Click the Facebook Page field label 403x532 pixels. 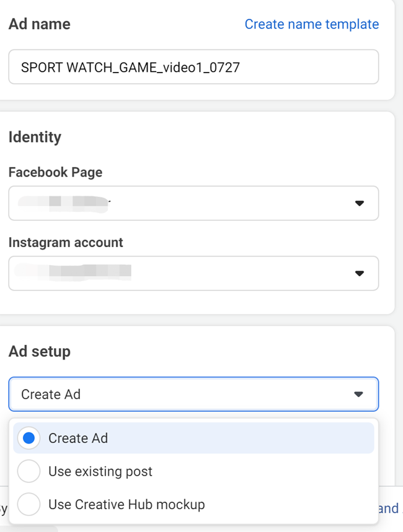coord(55,173)
